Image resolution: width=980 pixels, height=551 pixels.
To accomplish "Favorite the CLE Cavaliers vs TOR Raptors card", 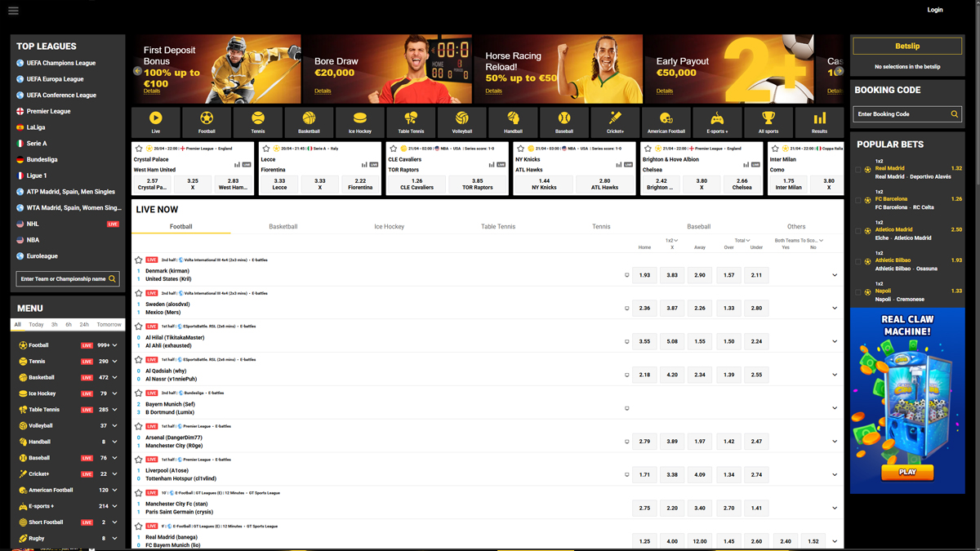I will pyautogui.click(x=394, y=149).
